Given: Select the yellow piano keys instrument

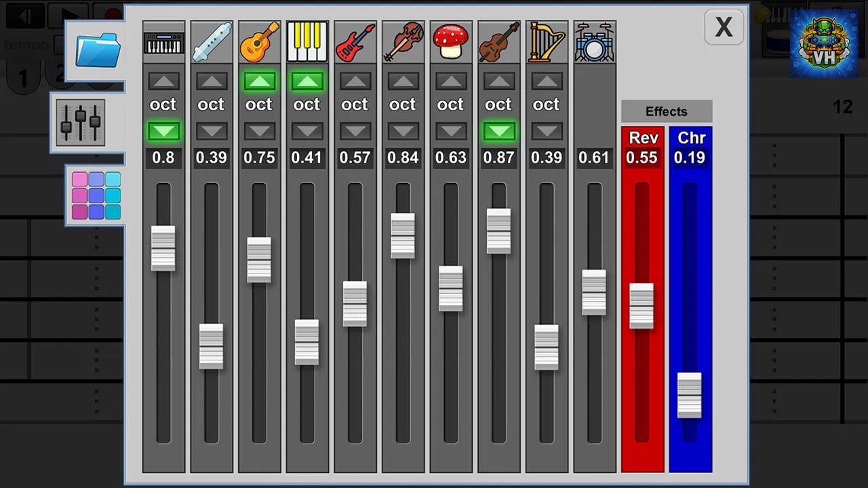Looking at the screenshot, I should click(307, 42).
